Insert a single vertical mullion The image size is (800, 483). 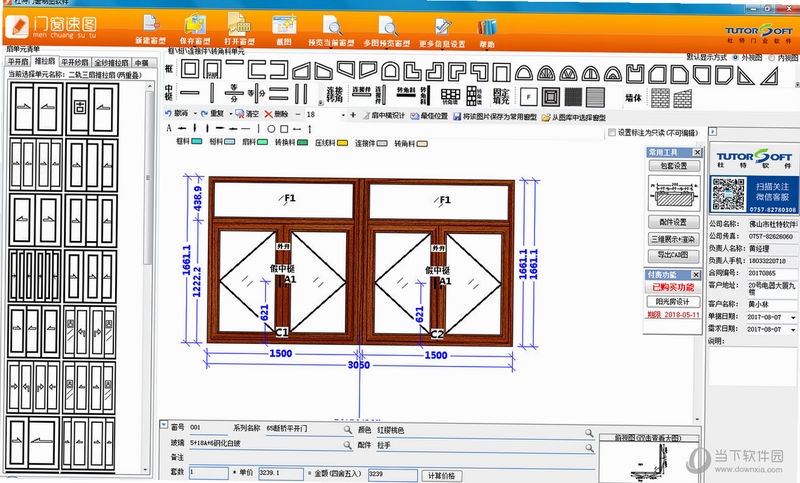pos(212,93)
